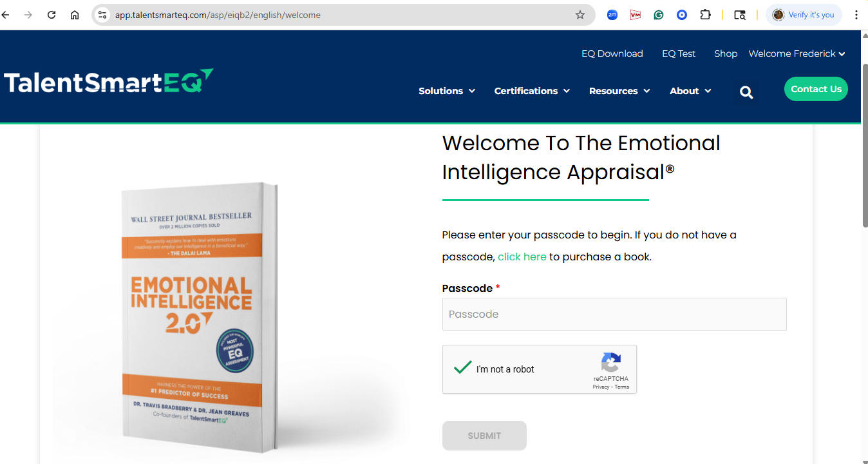Click the TalentSmartEQ logo
This screenshot has width=868, height=464.
(x=108, y=81)
